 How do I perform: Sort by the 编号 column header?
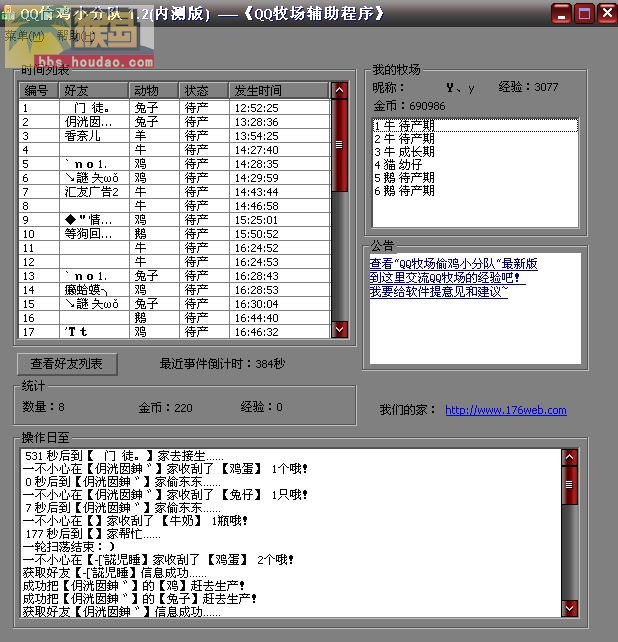coord(38,90)
